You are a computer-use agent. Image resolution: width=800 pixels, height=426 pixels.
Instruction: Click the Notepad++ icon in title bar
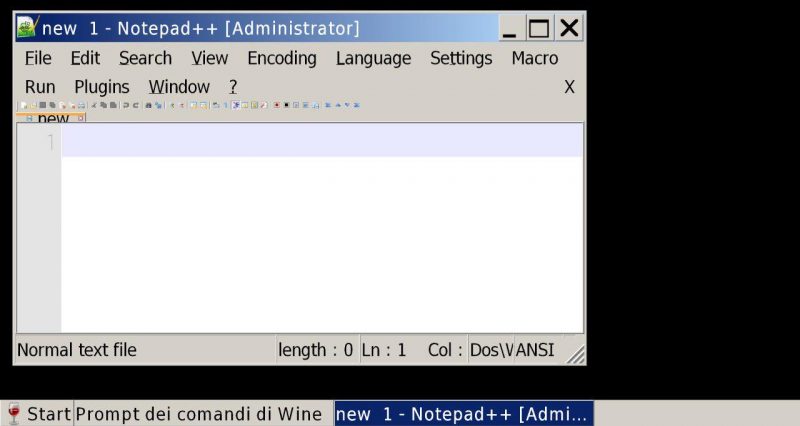(27, 27)
